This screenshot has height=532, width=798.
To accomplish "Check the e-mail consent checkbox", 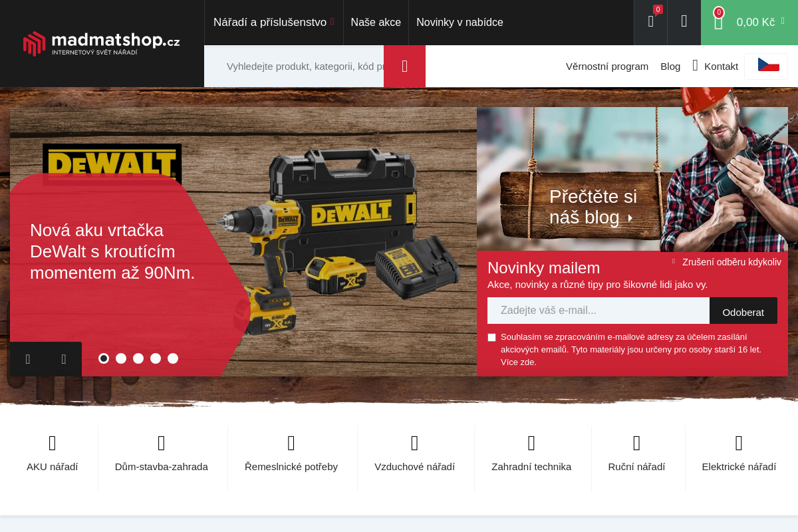I will click(492, 337).
